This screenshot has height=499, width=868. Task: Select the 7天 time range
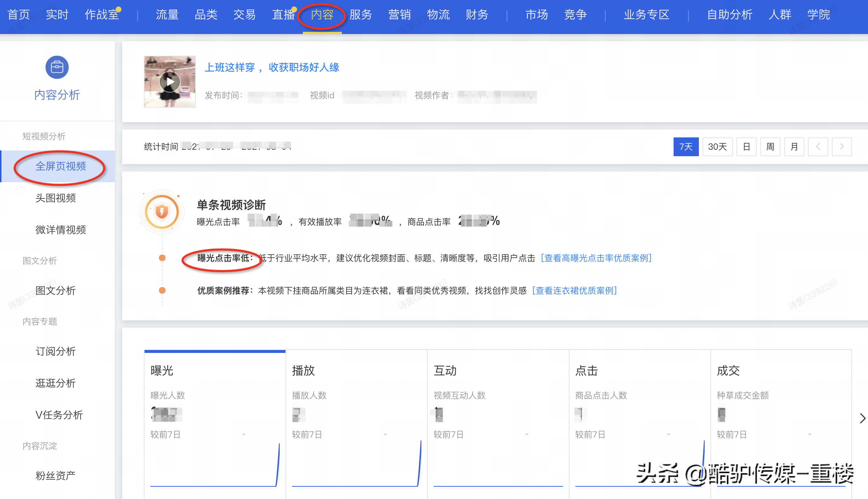click(686, 146)
